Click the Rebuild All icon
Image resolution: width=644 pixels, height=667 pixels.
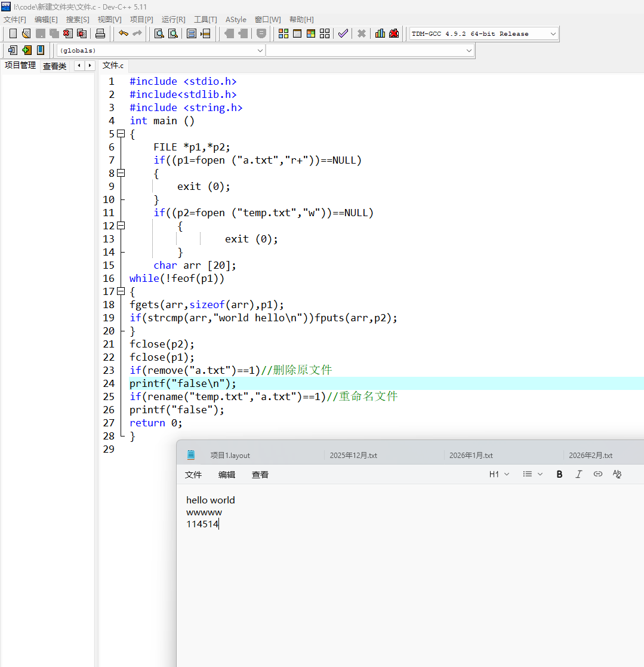pyautogui.click(x=325, y=33)
